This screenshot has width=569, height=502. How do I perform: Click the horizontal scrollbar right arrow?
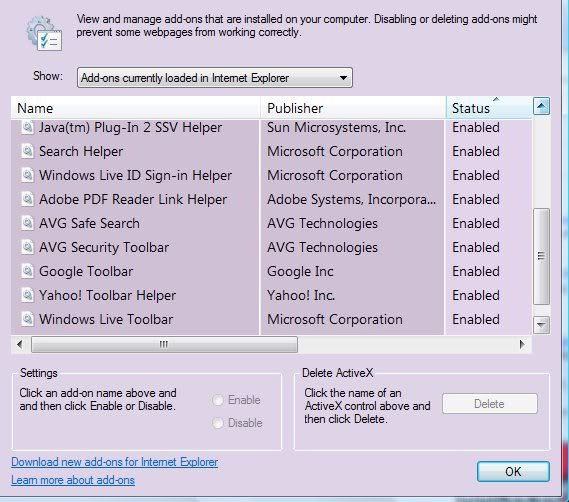click(x=522, y=344)
